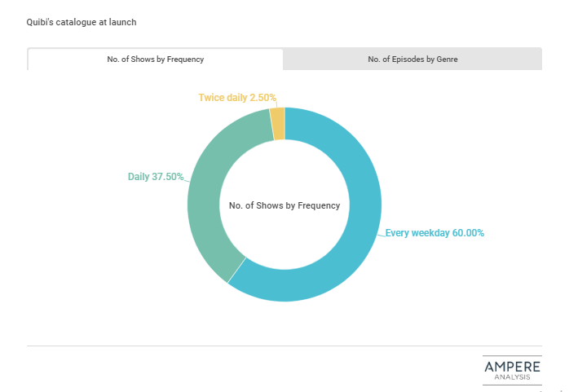The height and width of the screenshot is (392, 569).
Task: Click the "Twice daily" label text
Action: pyautogui.click(x=223, y=98)
